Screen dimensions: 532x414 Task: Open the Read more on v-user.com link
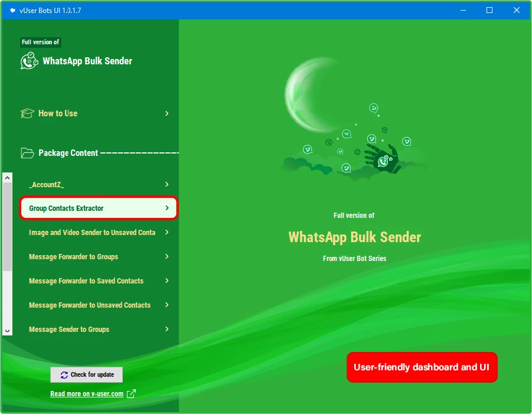coord(87,394)
